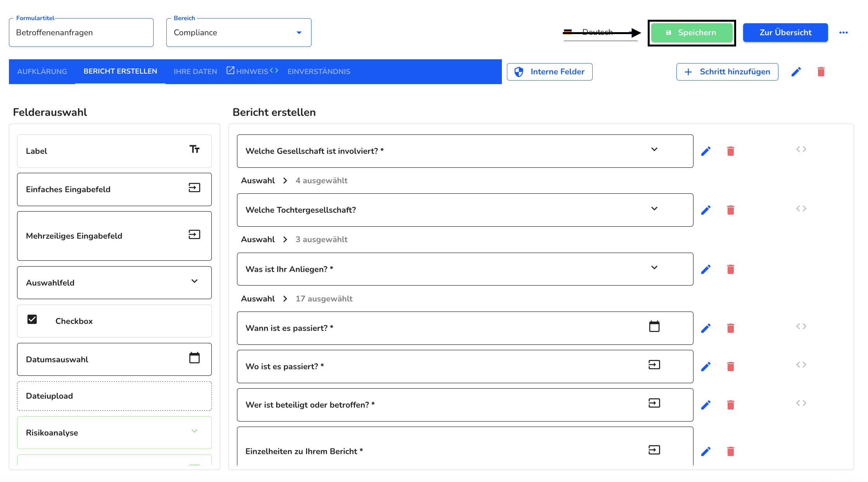Viewport: 868px width, 482px height.
Task: Go to Zur Übersicht
Action: pos(785,33)
